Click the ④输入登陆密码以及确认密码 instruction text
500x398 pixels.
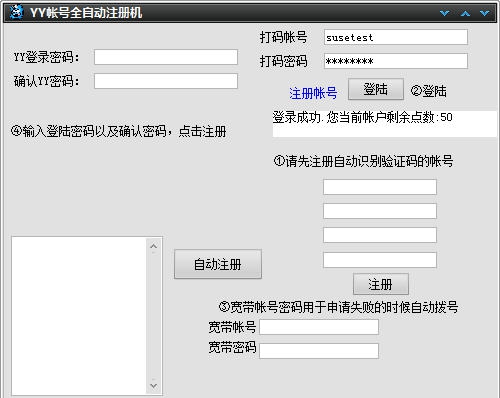(x=118, y=131)
